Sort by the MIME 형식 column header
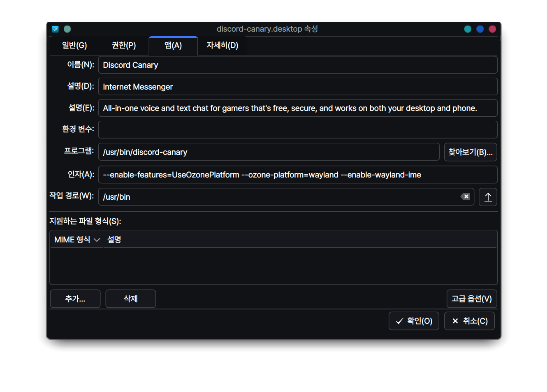This screenshot has width=547, height=392. [x=76, y=240]
